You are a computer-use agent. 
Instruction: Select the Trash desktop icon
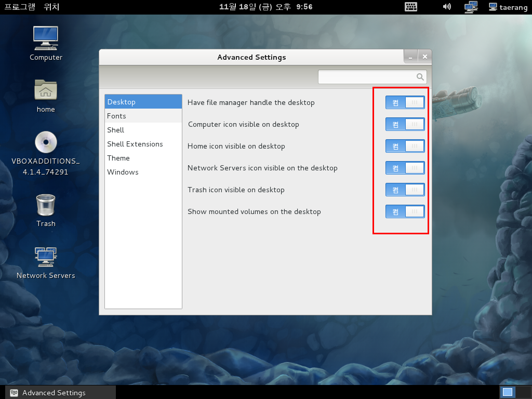coord(46,205)
